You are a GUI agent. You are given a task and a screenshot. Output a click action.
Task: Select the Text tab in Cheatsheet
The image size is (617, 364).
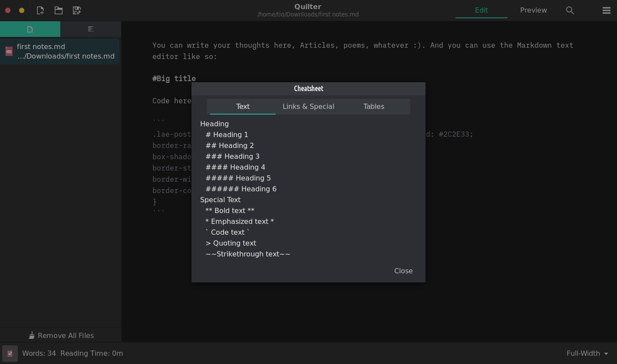coord(243,107)
